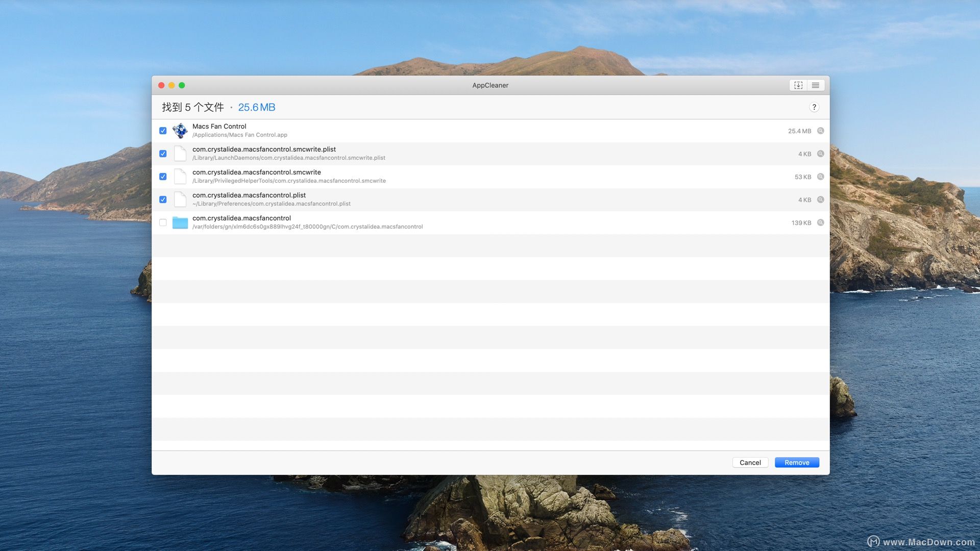Click the com.crystalidea.macsfancontrol.plist file name

tap(249, 195)
